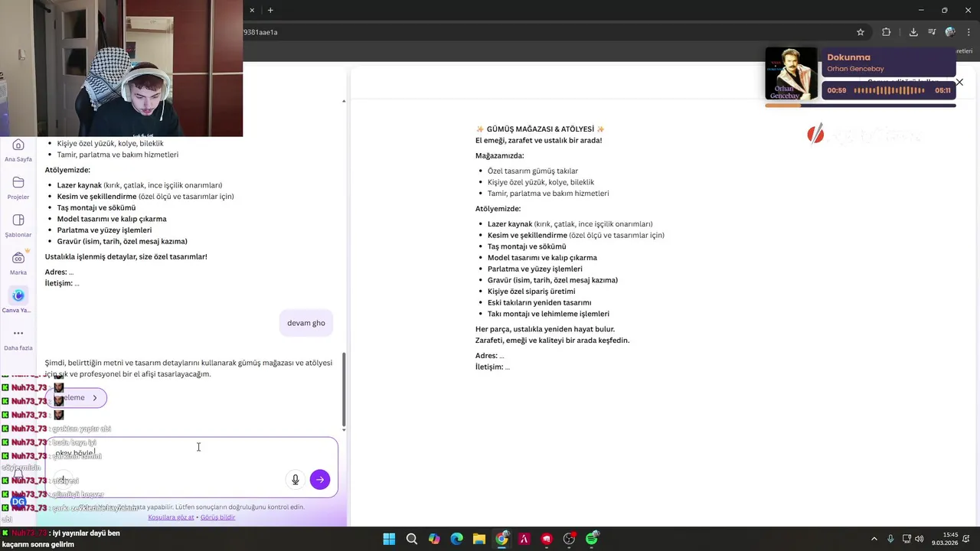This screenshot has width=980, height=551.
Task: Click 'Takı montajı ve lehimleme işlemleri' line
Action: pyautogui.click(x=548, y=314)
